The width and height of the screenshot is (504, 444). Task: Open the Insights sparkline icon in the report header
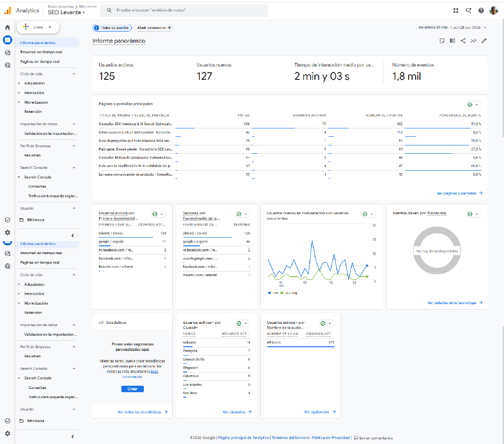(473, 41)
